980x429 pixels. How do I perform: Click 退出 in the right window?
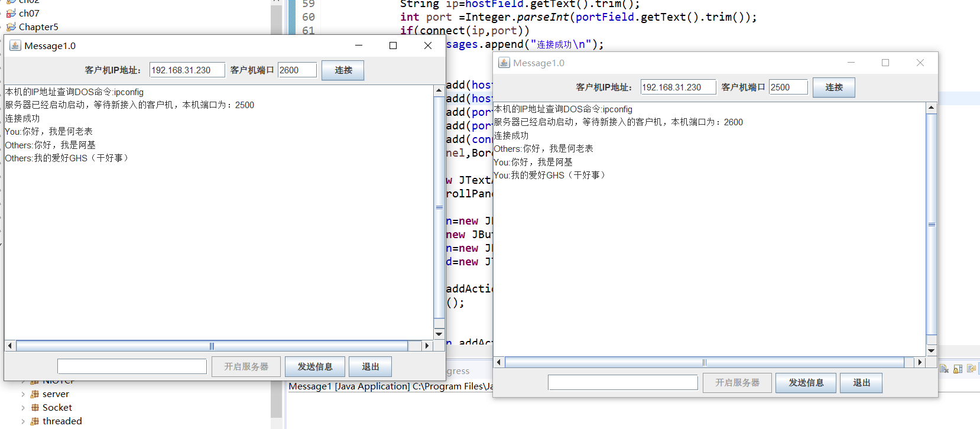[861, 383]
